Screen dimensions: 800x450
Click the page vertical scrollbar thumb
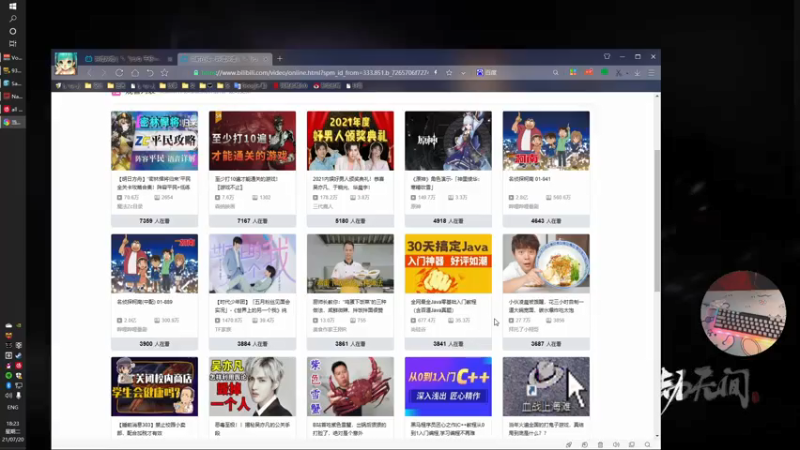657,220
